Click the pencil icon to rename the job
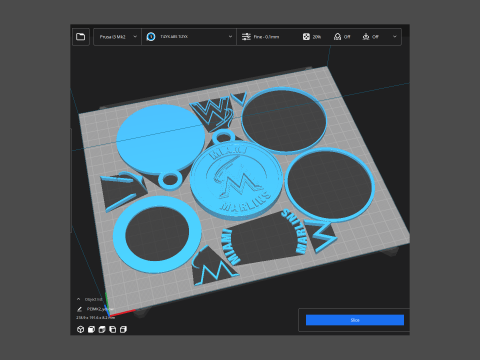 [x=79, y=309]
